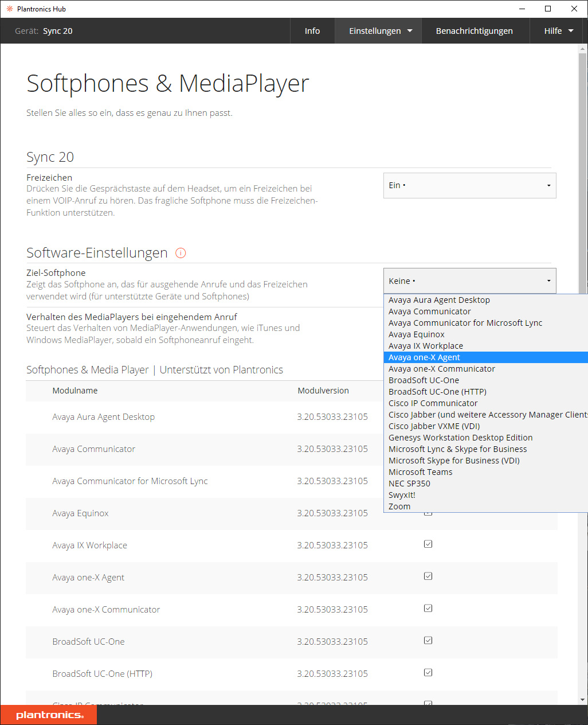Choose Zoom in the softphone list
This screenshot has width=588, height=725.
pyautogui.click(x=399, y=506)
